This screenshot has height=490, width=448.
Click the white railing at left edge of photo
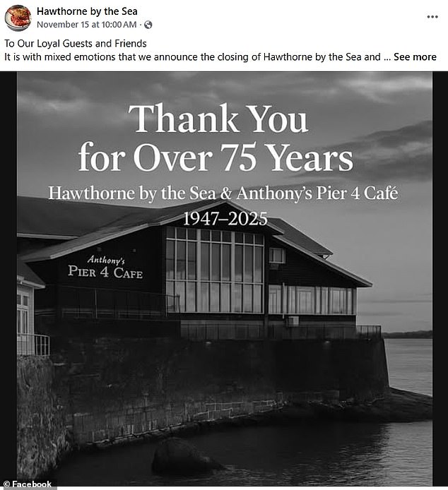coord(33,345)
